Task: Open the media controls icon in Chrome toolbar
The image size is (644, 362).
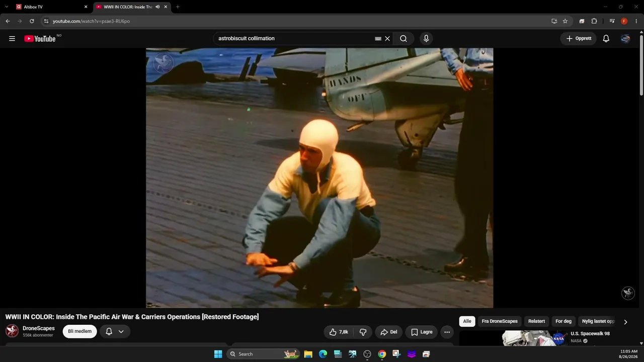Action: [x=612, y=21]
